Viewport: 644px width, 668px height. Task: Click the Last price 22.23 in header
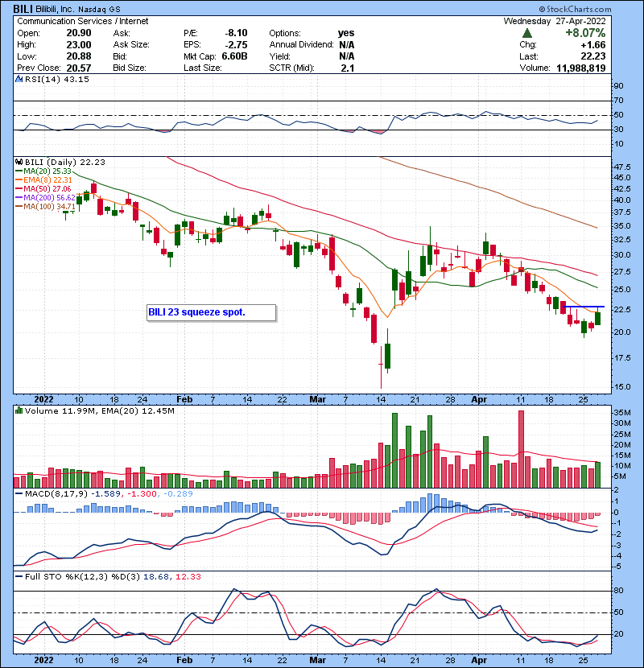point(592,56)
